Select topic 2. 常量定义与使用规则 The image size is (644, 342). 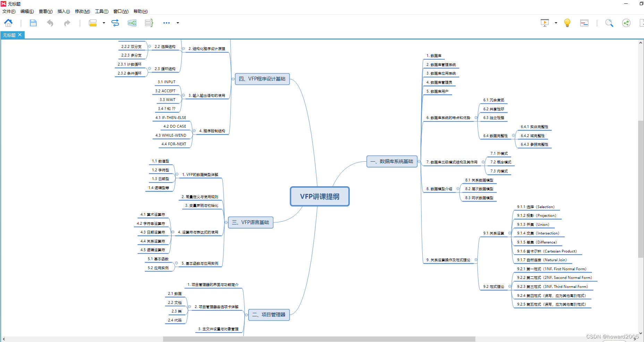pyautogui.click(x=200, y=197)
